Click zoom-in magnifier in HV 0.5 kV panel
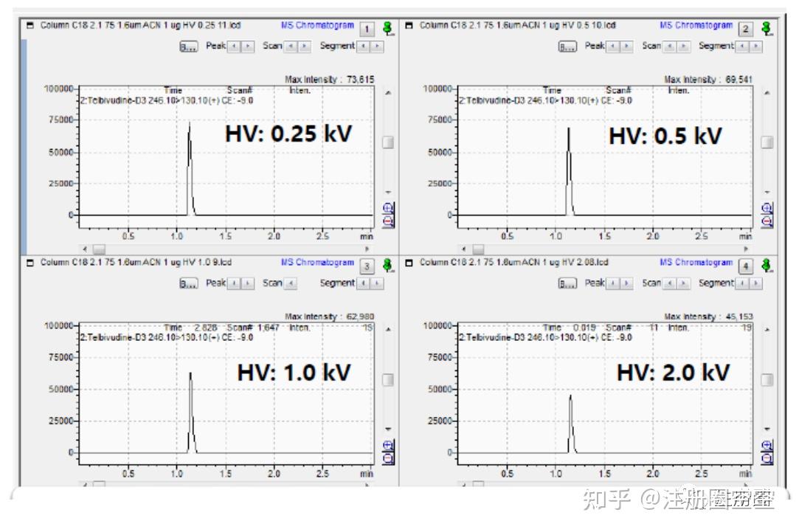Viewport: 796px width, 532px height. (767, 208)
